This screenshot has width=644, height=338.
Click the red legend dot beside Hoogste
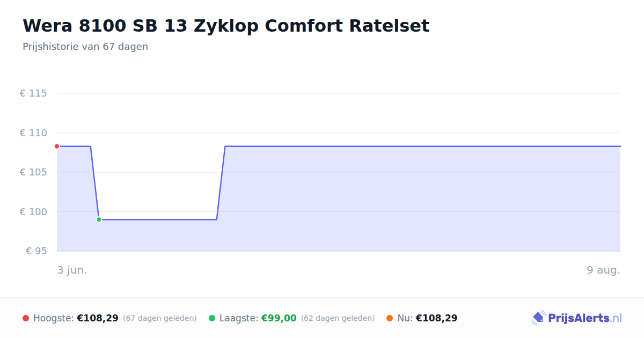click(x=26, y=318)
